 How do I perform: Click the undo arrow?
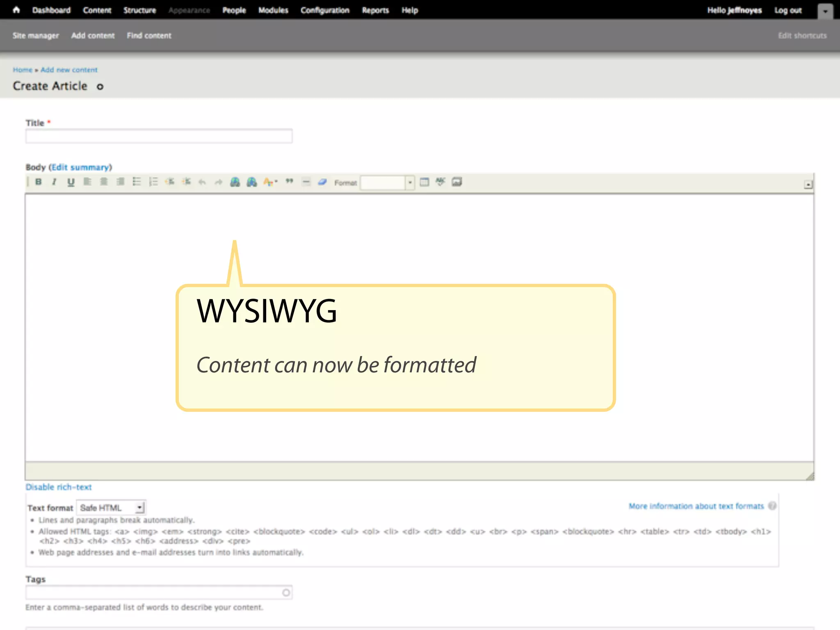[x=202, y=182]
